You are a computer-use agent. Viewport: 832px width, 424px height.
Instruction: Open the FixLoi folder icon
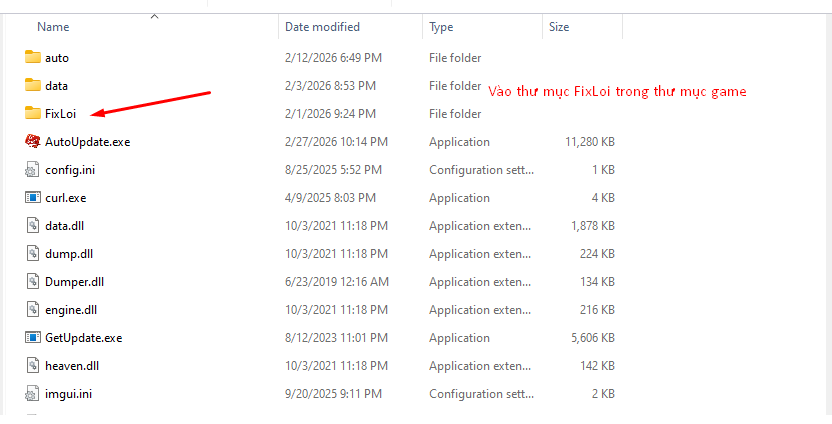[x=32, y=113]
